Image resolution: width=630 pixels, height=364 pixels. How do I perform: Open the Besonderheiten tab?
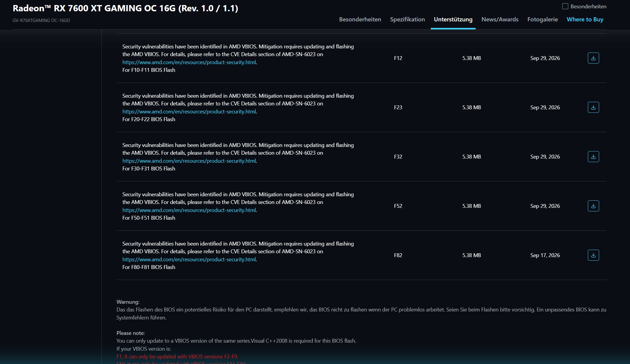pyautogui.click(x=360, y=19)
